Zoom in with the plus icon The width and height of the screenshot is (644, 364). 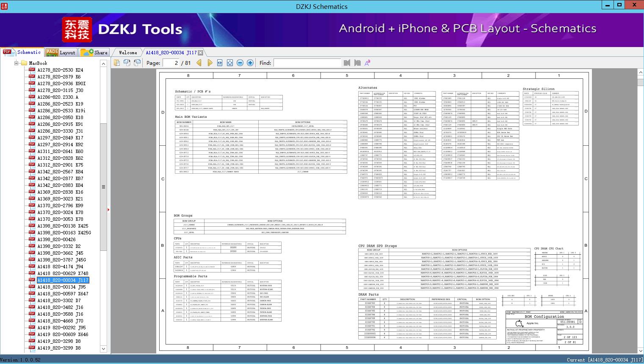250,63
